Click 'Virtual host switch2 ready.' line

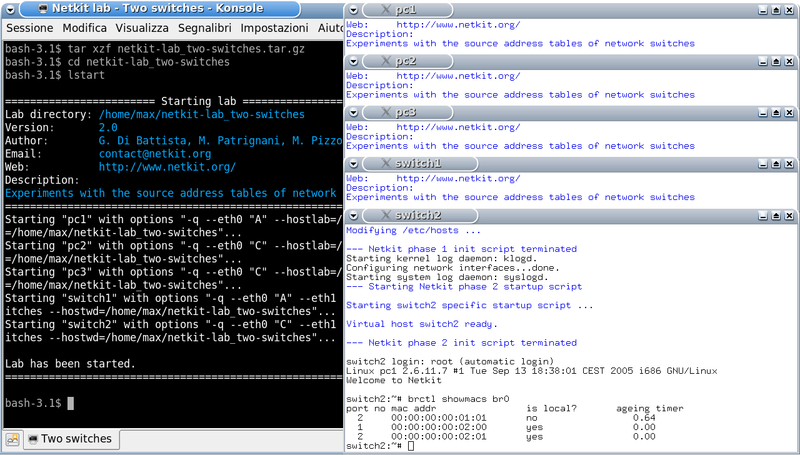tap(421, 324)
